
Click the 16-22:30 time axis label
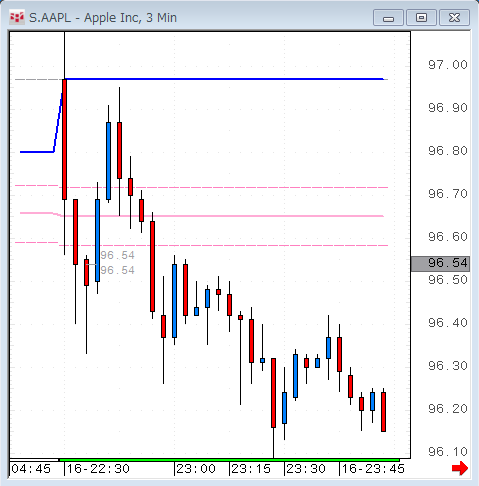tap(98, 469)
